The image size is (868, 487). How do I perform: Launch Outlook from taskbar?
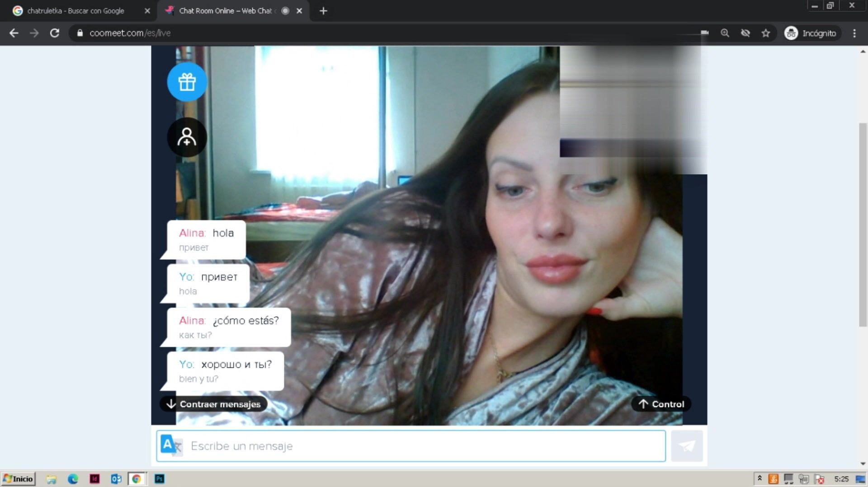click(x=116, y=479)
